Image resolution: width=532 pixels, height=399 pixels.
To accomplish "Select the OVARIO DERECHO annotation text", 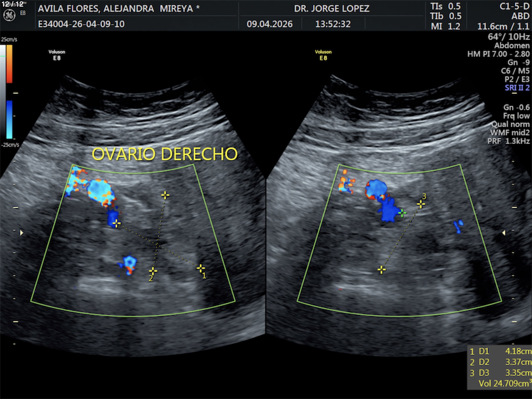I will 164,154.
